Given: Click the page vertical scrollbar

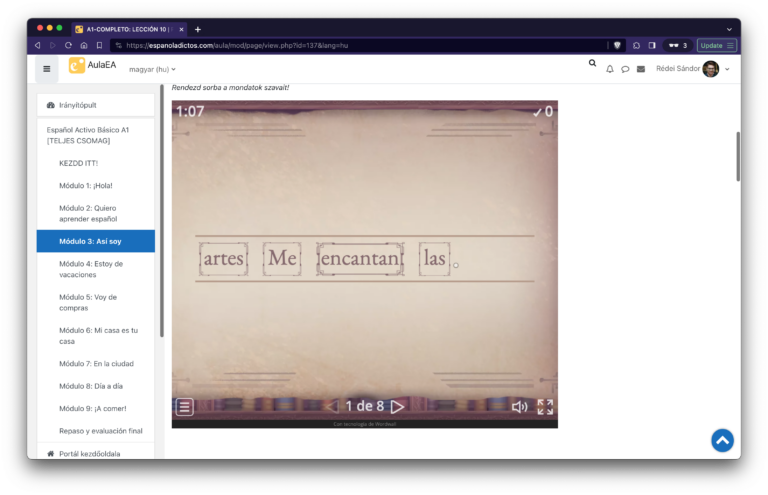Looking at the screenshot, I should point(738,157).
